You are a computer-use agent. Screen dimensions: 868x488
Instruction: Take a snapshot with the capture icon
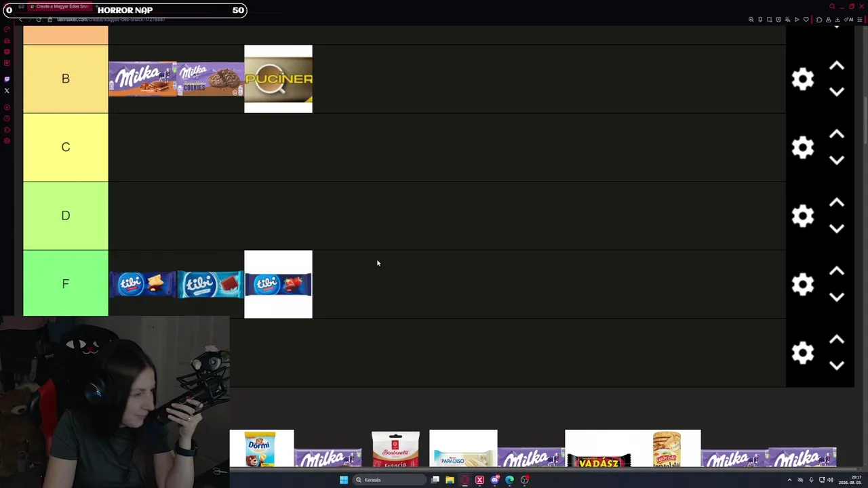point(769,20)
